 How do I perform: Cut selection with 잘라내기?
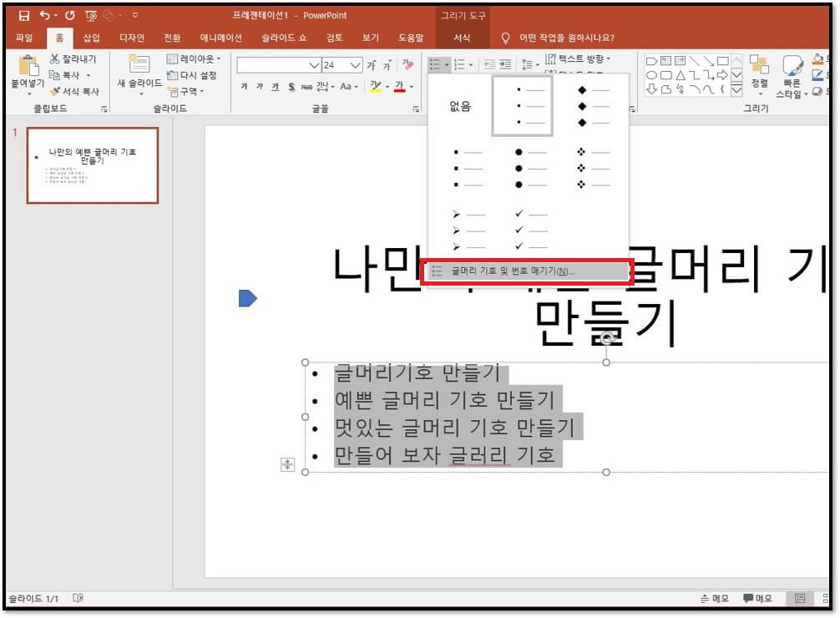pyautogui.click(x=73, y=59)
